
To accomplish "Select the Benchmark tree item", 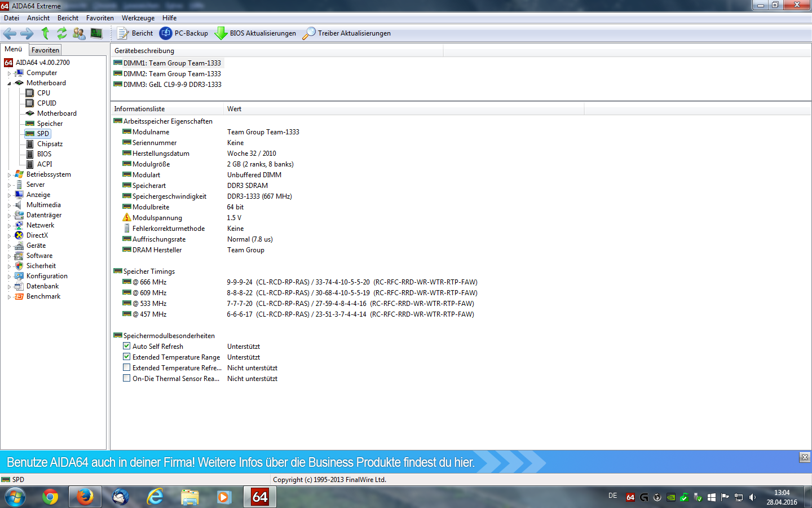I will pyautogui.click(x=43, y=296).
